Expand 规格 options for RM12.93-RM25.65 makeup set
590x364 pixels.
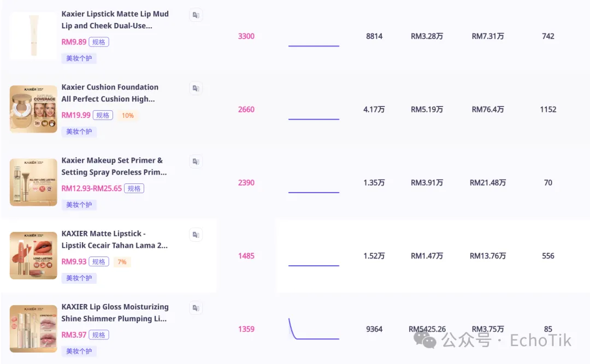pos(134,188)
